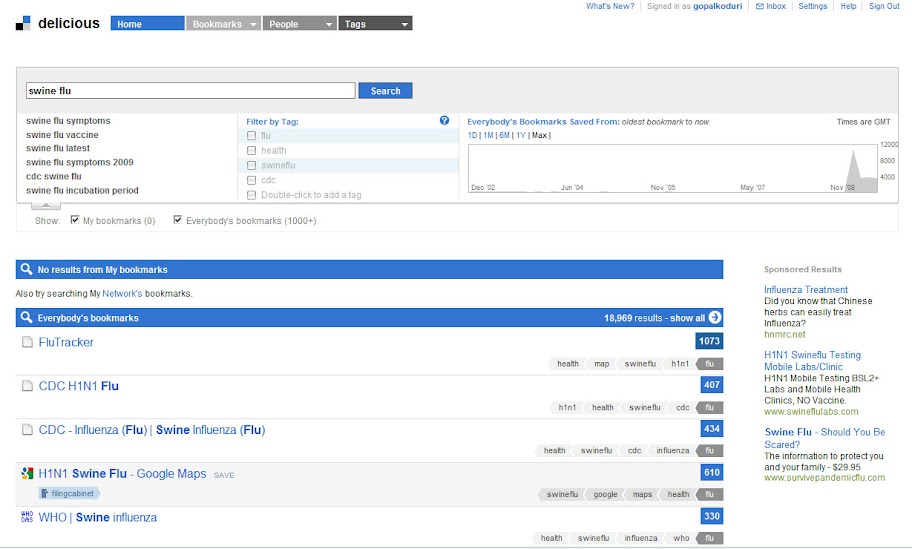Expand the Bookmarks menu dropdown arrow

[253, 24]
